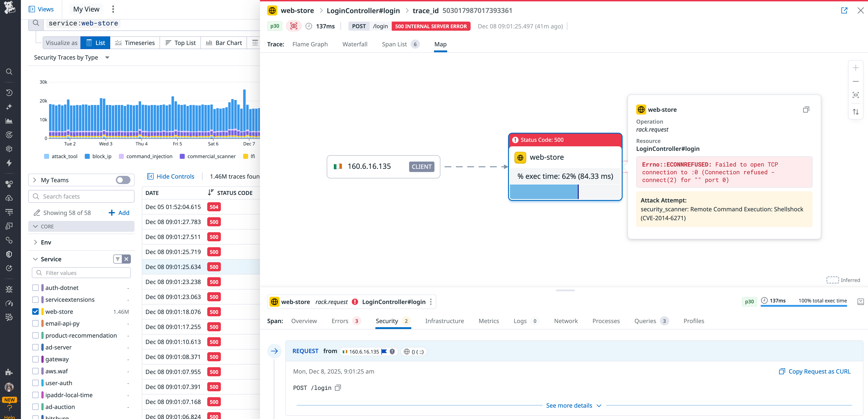Viewport: 868px width, 419px height.
Task: Collapse the CORE facet section
Action: [x=36, y=226]
